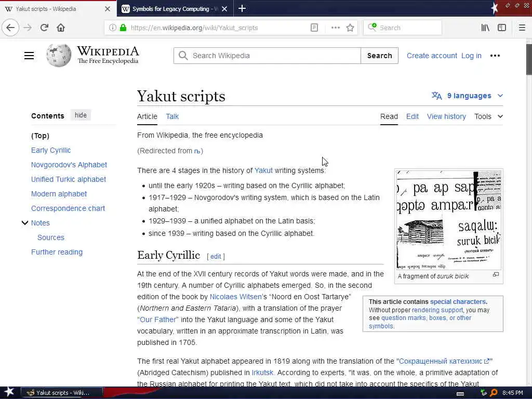Open the Yakut language link
This screenshot has height=399, width=532.
[x=263, y=170]
